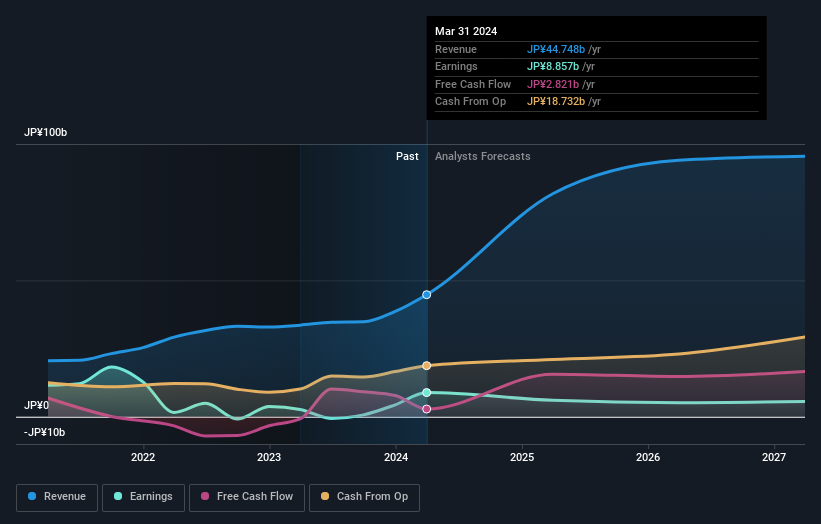
Task: Click the 'Free Cash Flow' row label in tooltip
Action: [x=473, y=84]
